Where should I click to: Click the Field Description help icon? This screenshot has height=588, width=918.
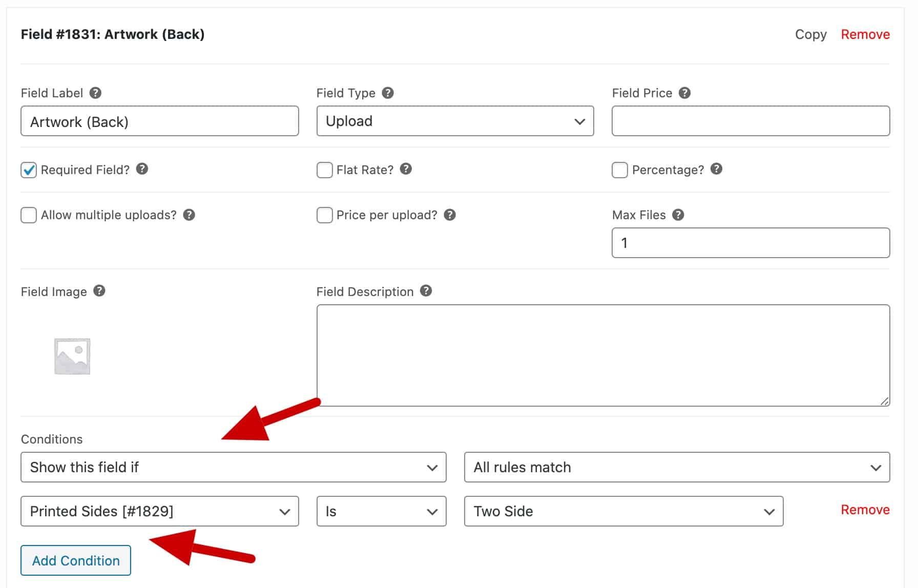click(x=426, y=291)
